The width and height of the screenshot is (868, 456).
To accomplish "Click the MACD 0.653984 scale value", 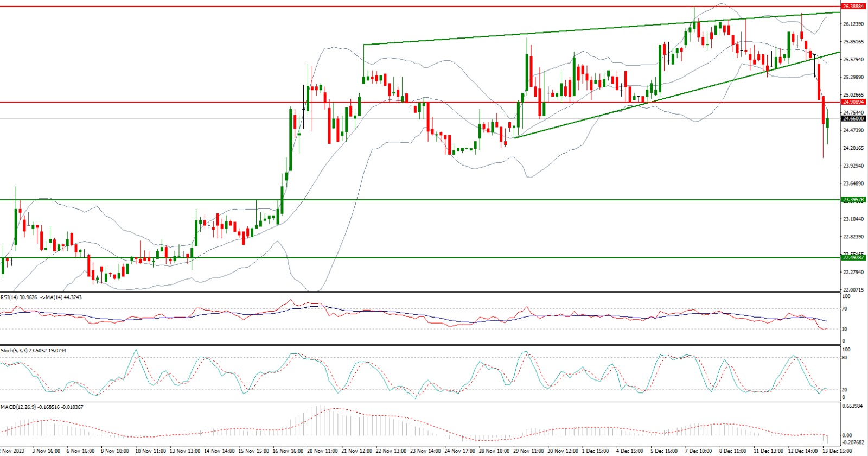I will point(852,406).
